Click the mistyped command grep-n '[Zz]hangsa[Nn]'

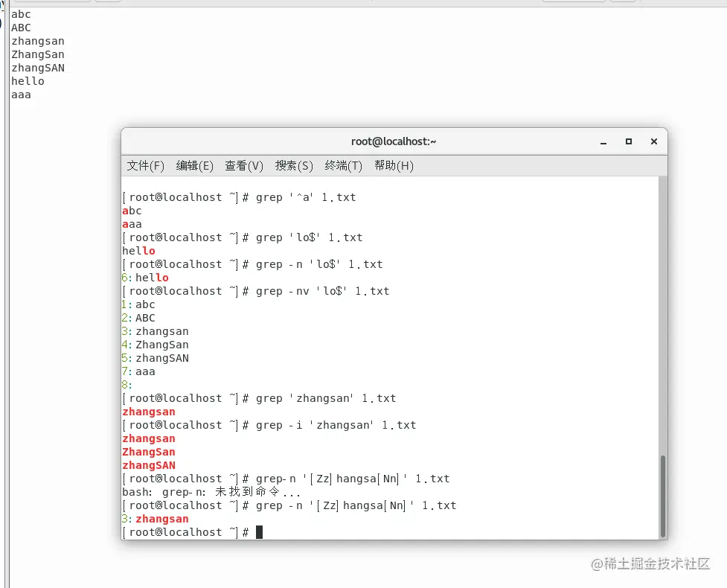point(353,479)
